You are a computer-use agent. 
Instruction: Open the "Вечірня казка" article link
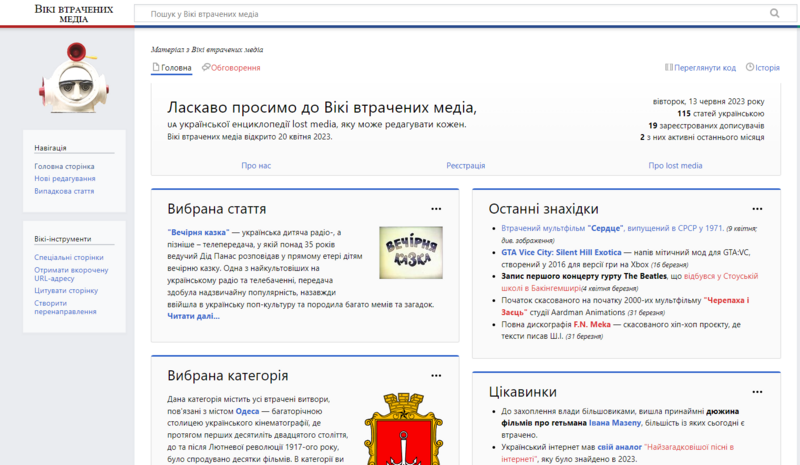tap(198, 232)
